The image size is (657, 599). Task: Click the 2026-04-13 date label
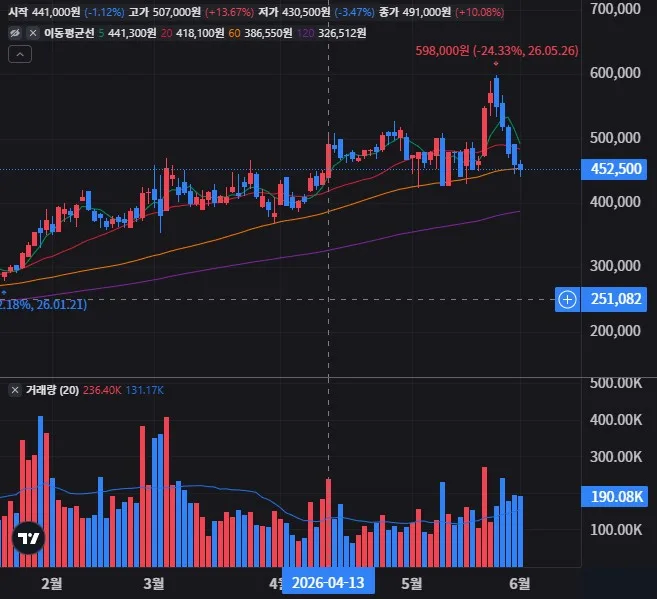tap(328, 582)
